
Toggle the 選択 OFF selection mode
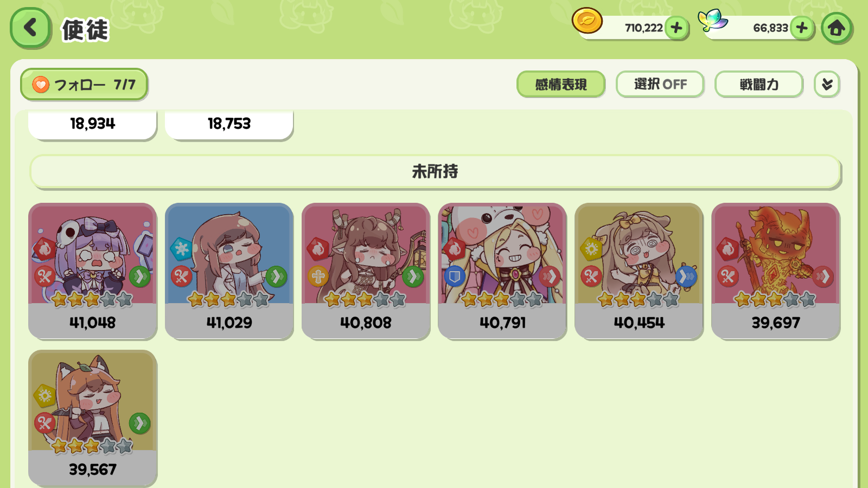tap(660, 84)
